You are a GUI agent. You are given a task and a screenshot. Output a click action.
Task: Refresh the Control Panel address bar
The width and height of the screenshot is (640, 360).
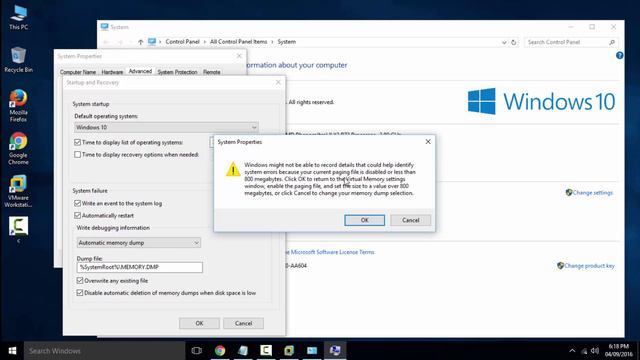(x=513, y=42)
